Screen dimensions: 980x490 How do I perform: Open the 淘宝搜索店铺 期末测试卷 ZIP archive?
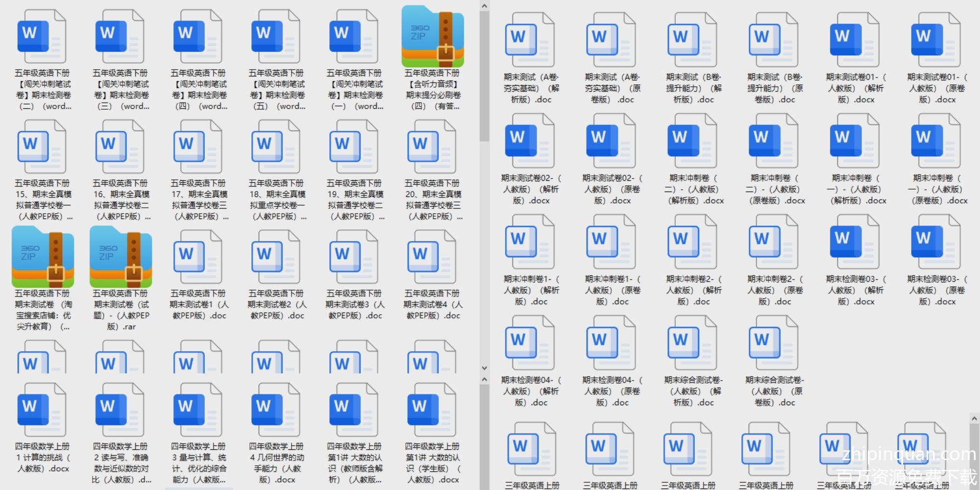[43, 257]
